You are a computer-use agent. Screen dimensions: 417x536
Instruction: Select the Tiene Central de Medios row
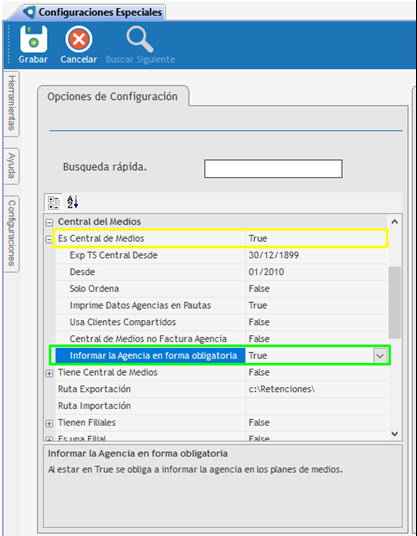click(220, 372)
